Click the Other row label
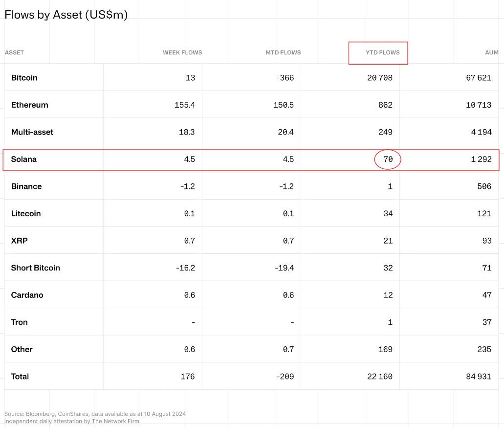 [22, 350]
